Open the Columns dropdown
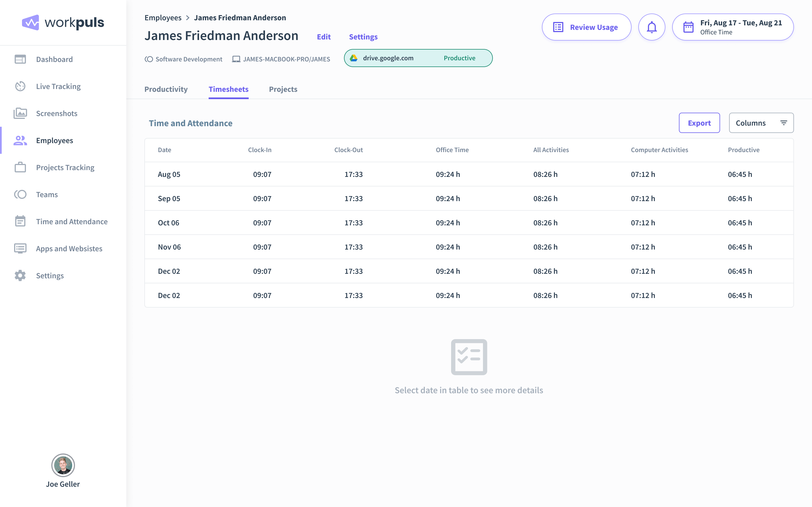812x507 pixels. [x=761, y=123]
